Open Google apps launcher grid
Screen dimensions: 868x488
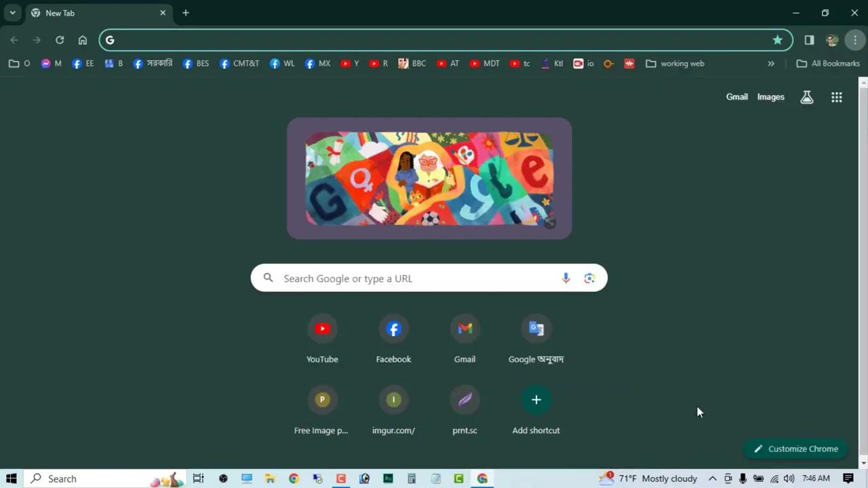coord(836,97)
